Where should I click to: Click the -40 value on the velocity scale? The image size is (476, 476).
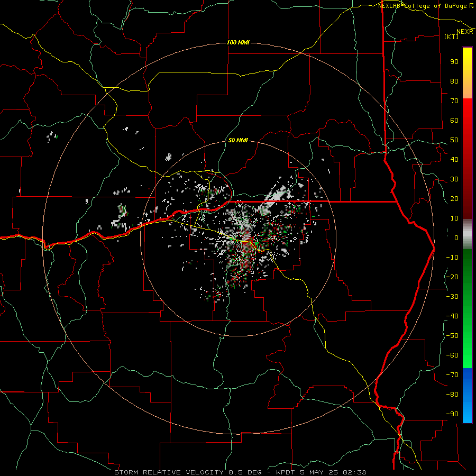452,316
